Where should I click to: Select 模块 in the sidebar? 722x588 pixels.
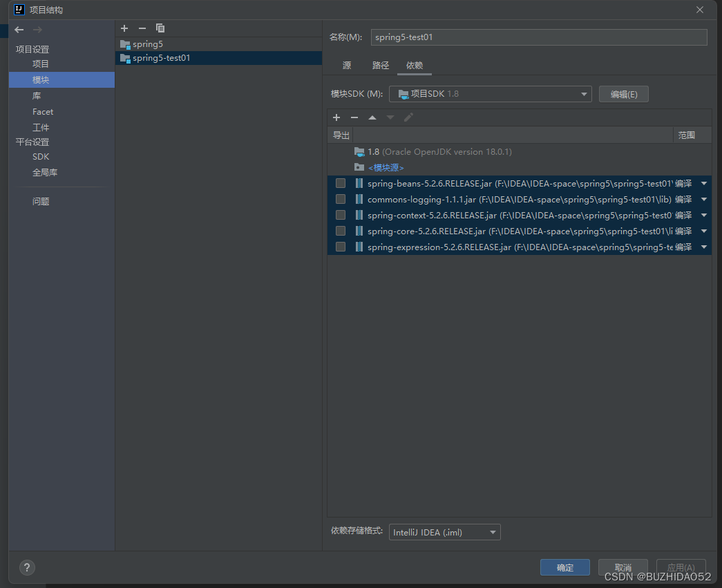(x=61, y=79)
